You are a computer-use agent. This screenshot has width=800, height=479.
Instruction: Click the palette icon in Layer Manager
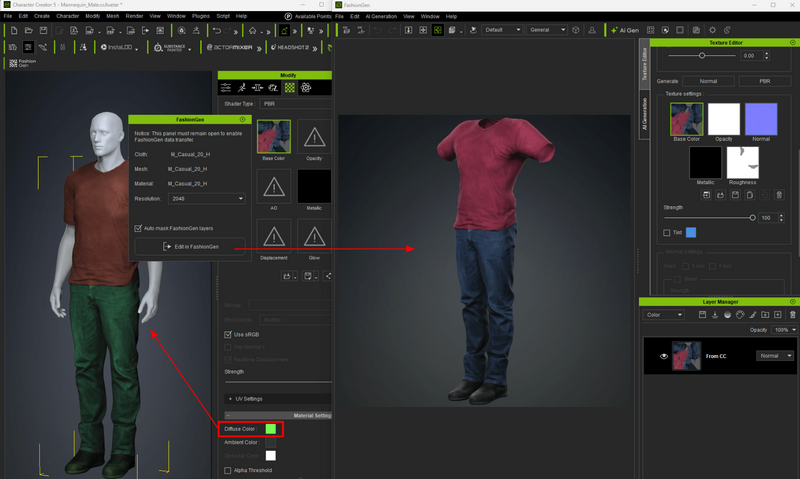pos(740,315)
